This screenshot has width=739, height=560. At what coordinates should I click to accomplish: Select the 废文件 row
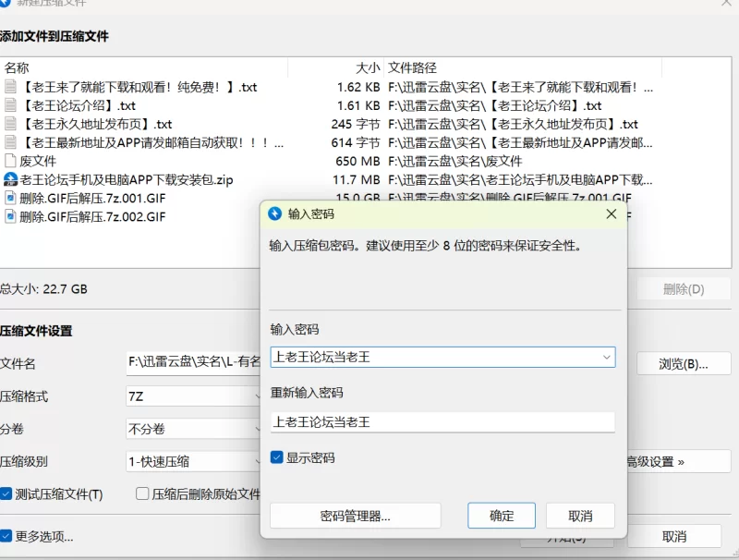pos(38,161)
